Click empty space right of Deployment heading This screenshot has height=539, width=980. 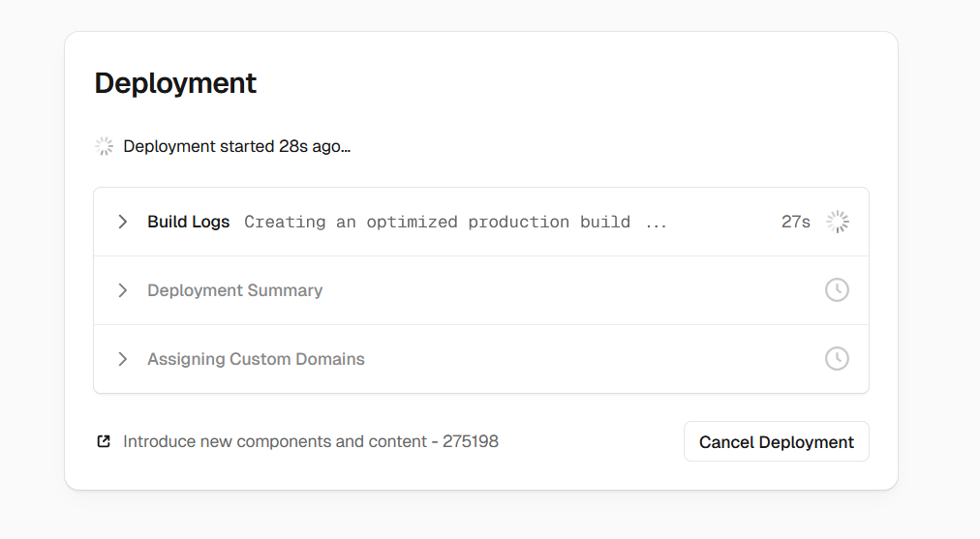(581, 83)
